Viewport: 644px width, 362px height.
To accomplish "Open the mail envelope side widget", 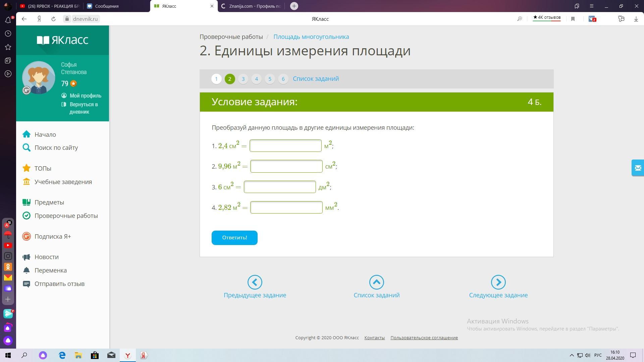I will tap(638, 168).
